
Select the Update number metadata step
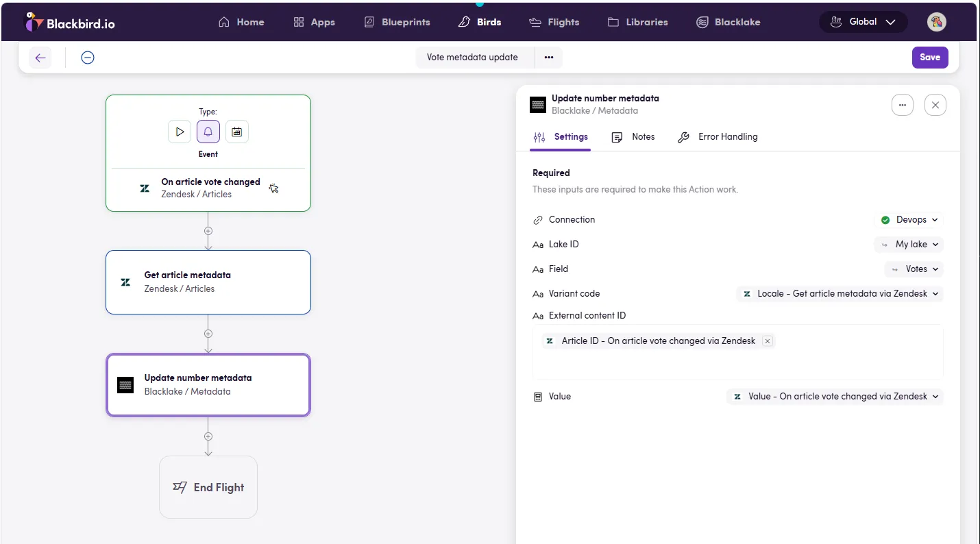(x=208, y=385)
